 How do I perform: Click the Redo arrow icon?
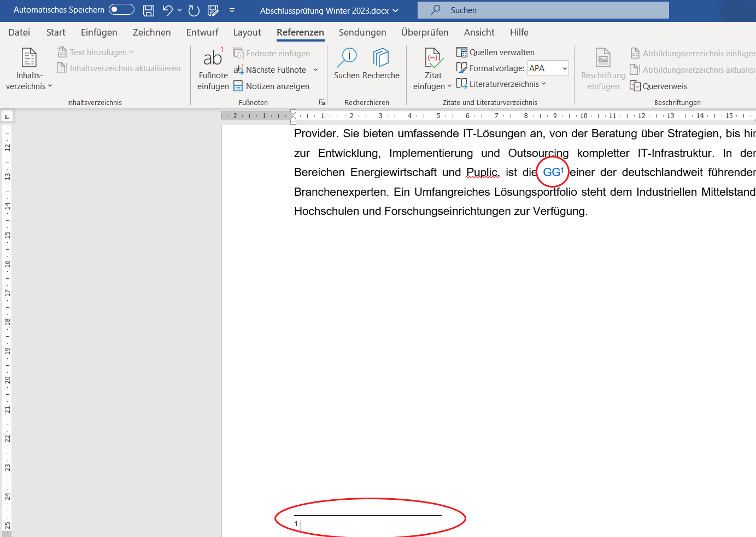(194, 10)
